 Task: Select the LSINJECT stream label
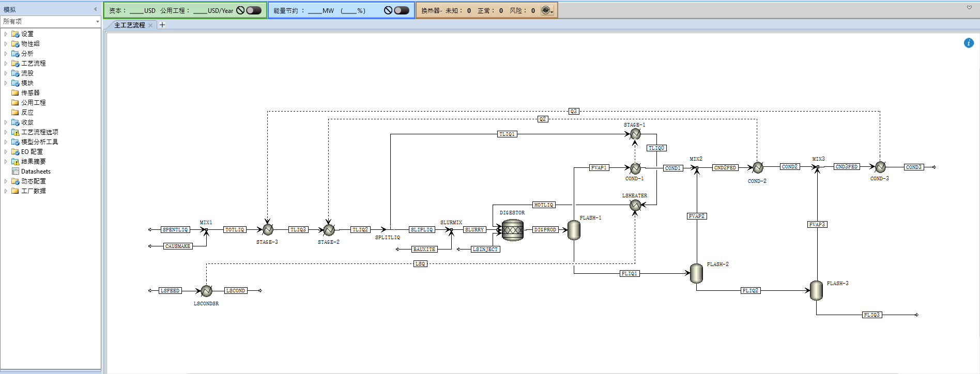pyautogui.click(x=485, y=250)
